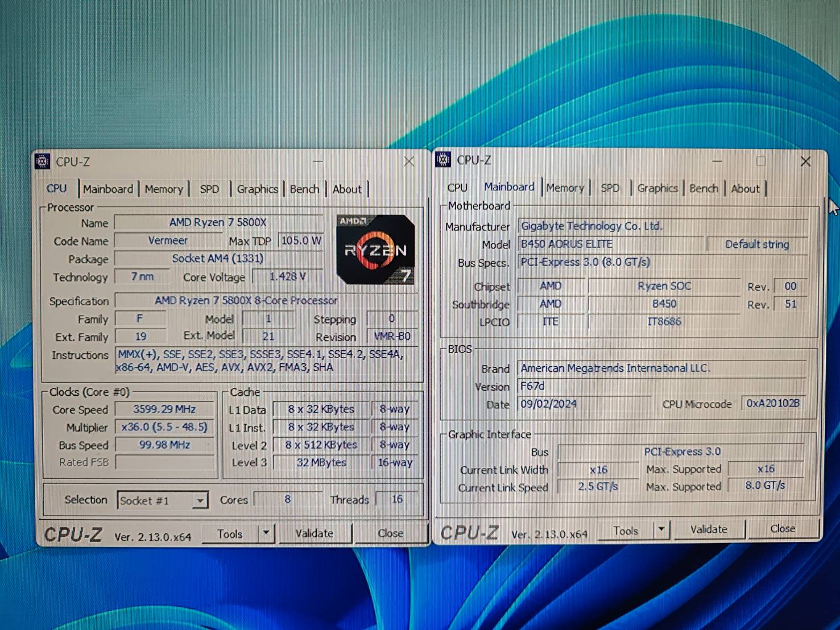Minimize the left CPU-Z window
Viewport: 840px width, 630px height.
pyautogui.click(x=318, y=162)
